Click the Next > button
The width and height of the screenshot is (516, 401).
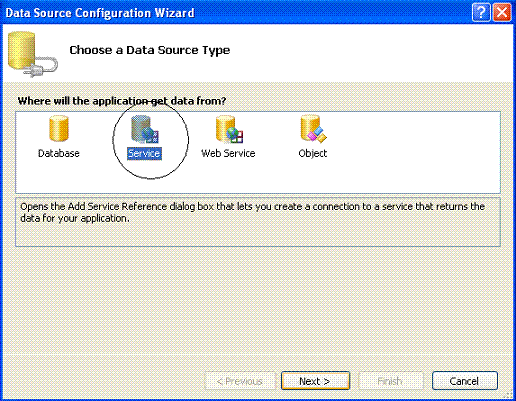point(315,381)
